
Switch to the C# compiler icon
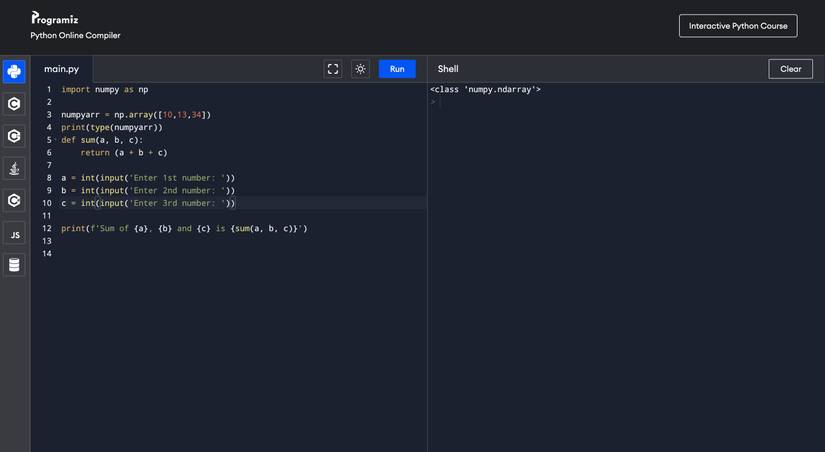click(x=14, y=200)
